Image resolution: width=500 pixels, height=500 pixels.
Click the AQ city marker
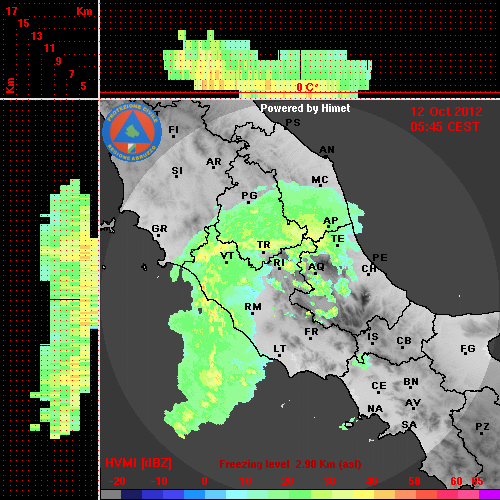tap(316, 273)
